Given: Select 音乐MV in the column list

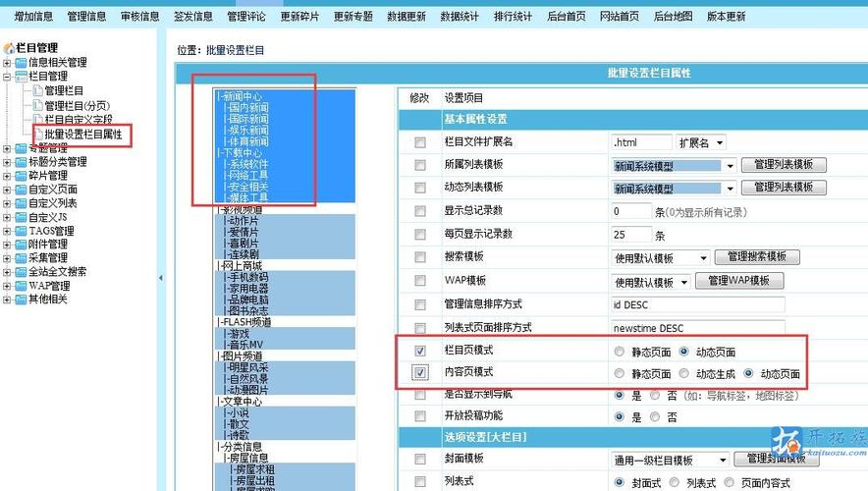Looking at the screenshot, I should click(286, 345).
